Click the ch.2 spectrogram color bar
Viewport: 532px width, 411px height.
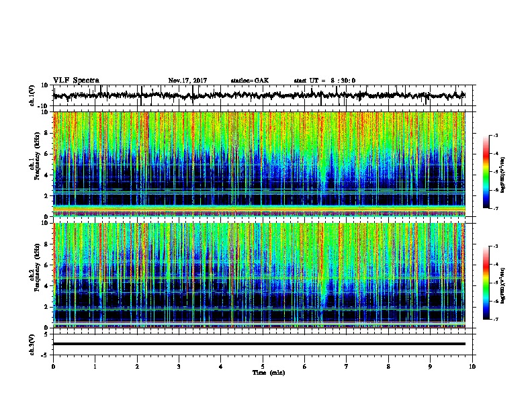point(486,283)
